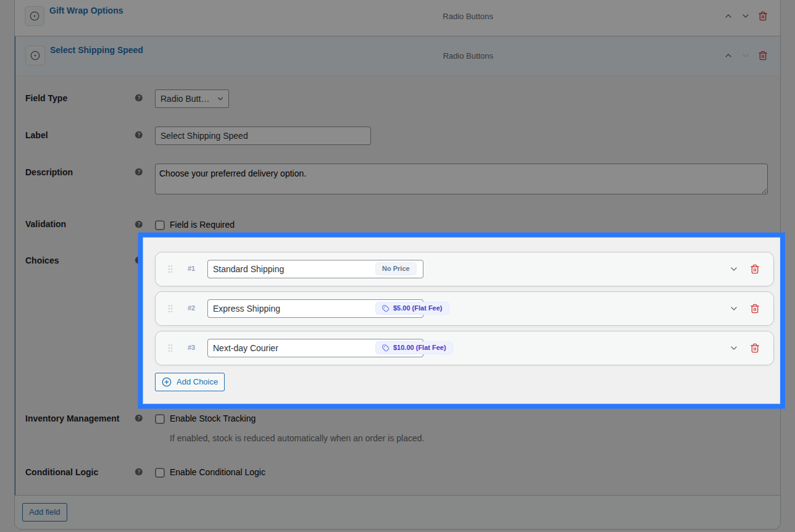Move Select Shipping Speed field up
795x532 pixels.
(728, 56)
